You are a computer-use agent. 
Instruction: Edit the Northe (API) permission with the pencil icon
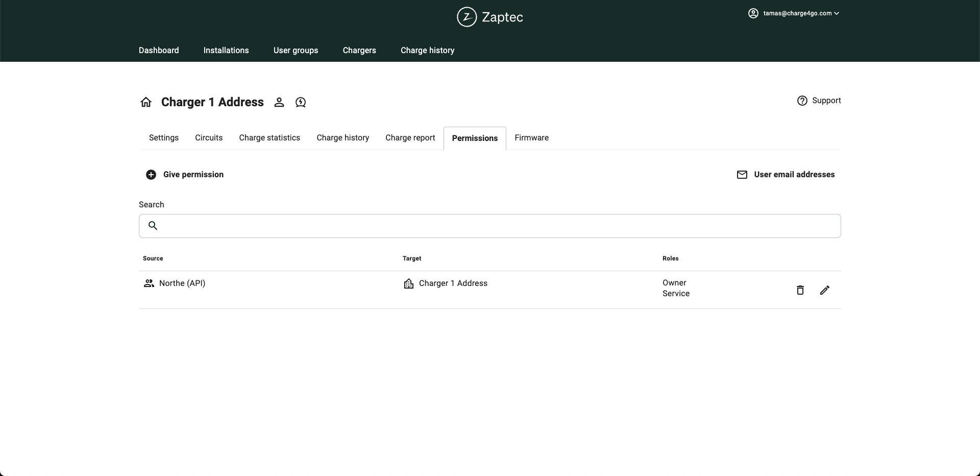click(825, 290)
